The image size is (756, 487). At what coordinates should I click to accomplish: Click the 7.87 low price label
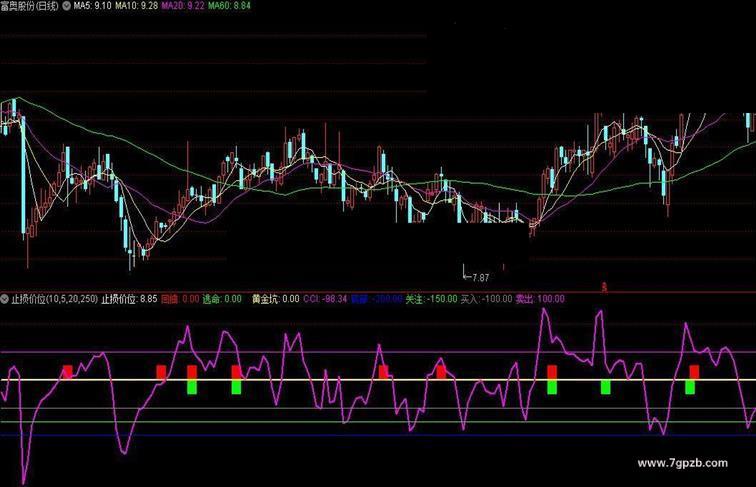481,278
